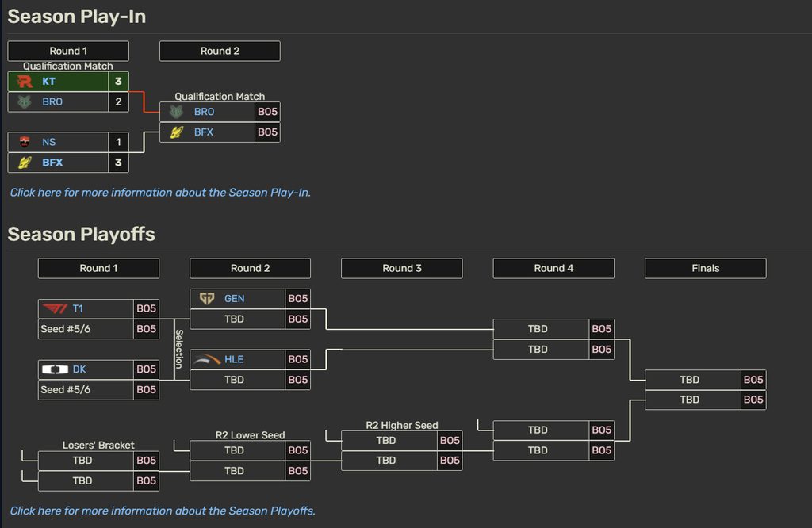812x528 pixels.
Task: Click the BRO wolf logo in Round 2 match
Action: [x=177, y=112]
